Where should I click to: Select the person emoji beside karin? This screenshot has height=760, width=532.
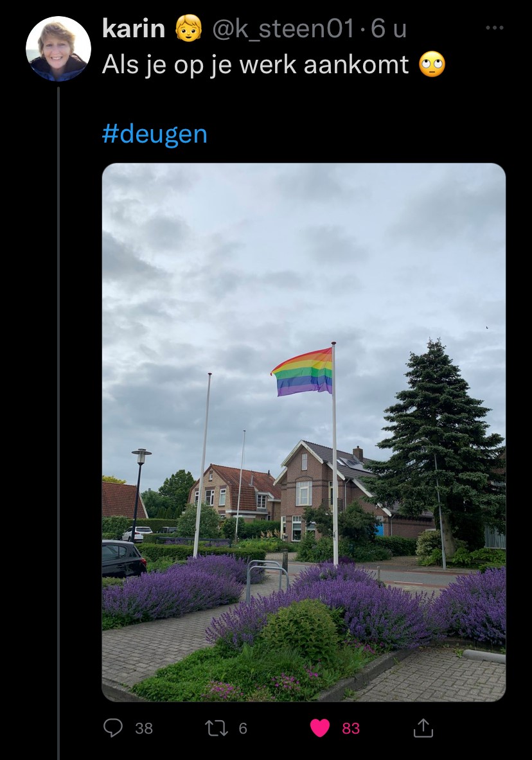tap(188, 28)
